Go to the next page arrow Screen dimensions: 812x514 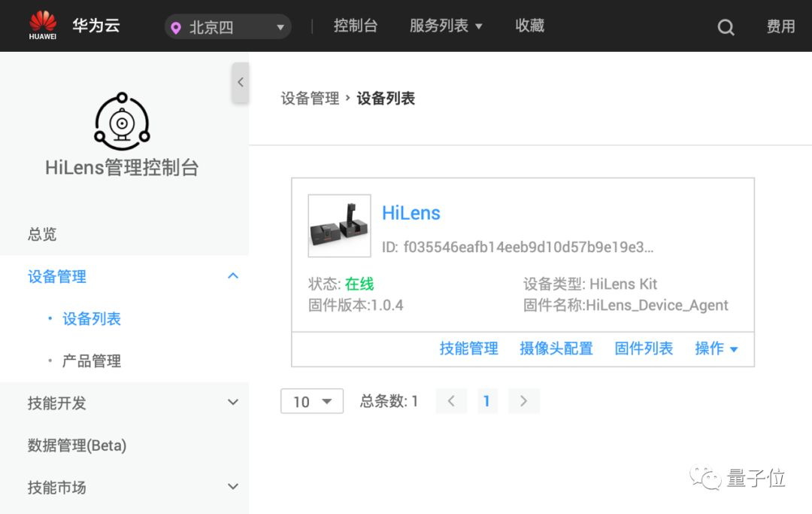523,401
